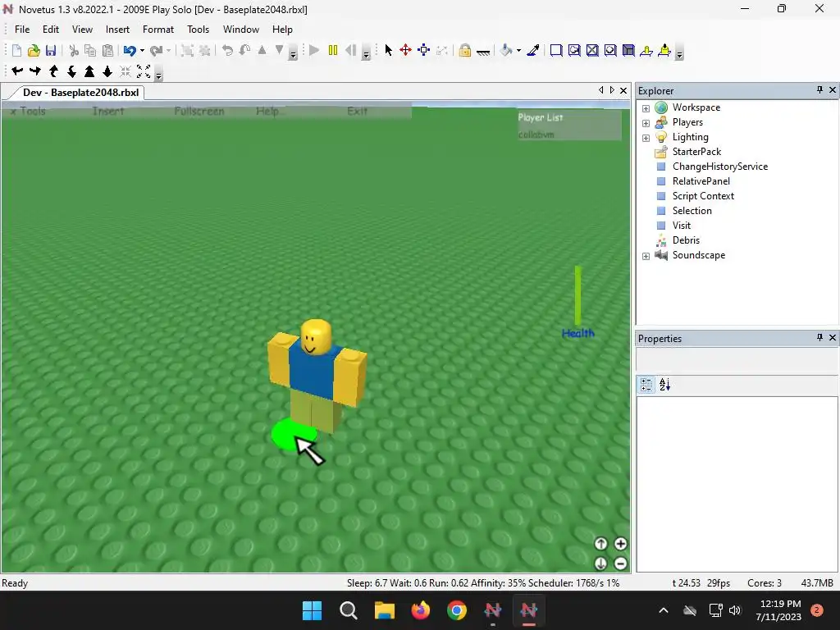Click the in-game Tools button

coord(29,111)
